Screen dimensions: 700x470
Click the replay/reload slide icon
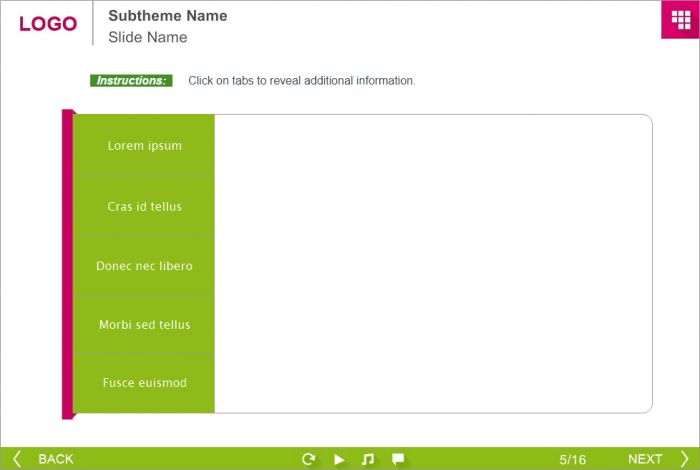pyautogui.click(x=309, y=459)
